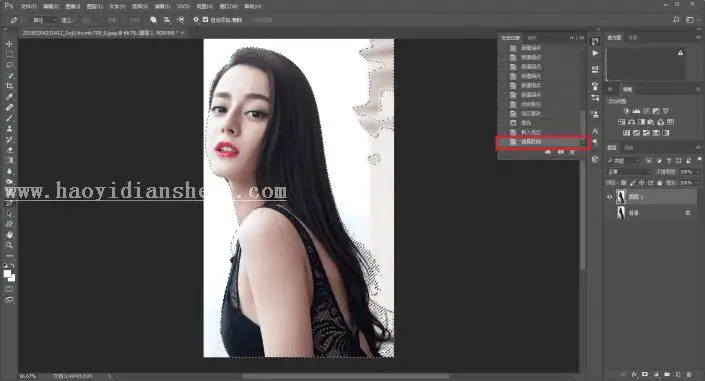Open the tool preset picker dropdown
Image resolution: width=705 pixels, height=381 pixels.
click(x=16, y=20)
